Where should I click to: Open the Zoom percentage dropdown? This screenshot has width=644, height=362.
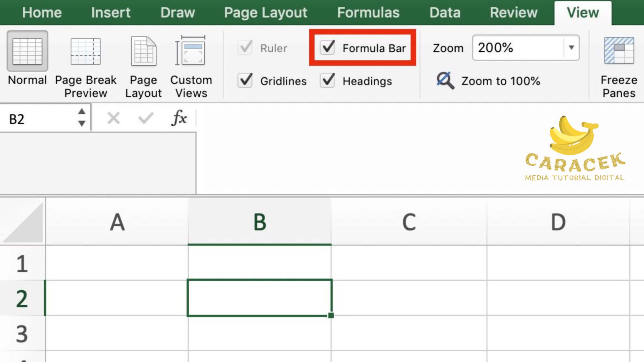click(571, 48)
